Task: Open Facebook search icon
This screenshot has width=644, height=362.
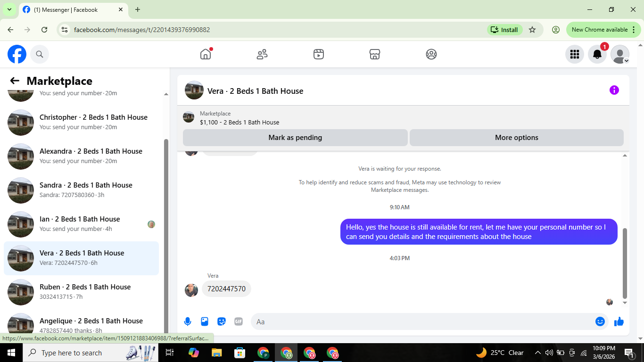Action: (40, 54)
